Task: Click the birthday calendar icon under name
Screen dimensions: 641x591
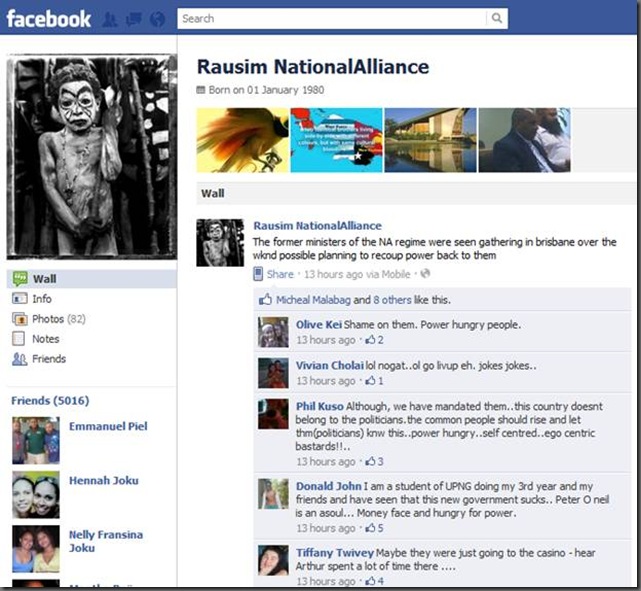Action: (201, 90)
